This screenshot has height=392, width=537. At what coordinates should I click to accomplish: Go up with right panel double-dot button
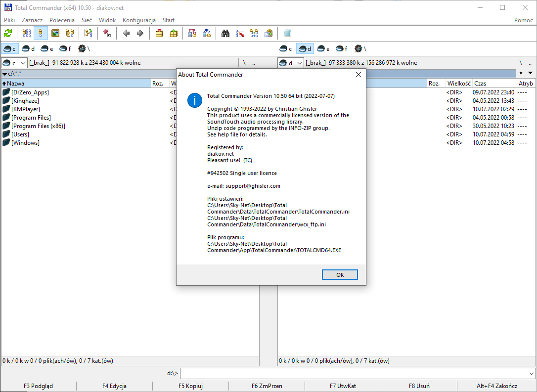click(x=530, y=63)
